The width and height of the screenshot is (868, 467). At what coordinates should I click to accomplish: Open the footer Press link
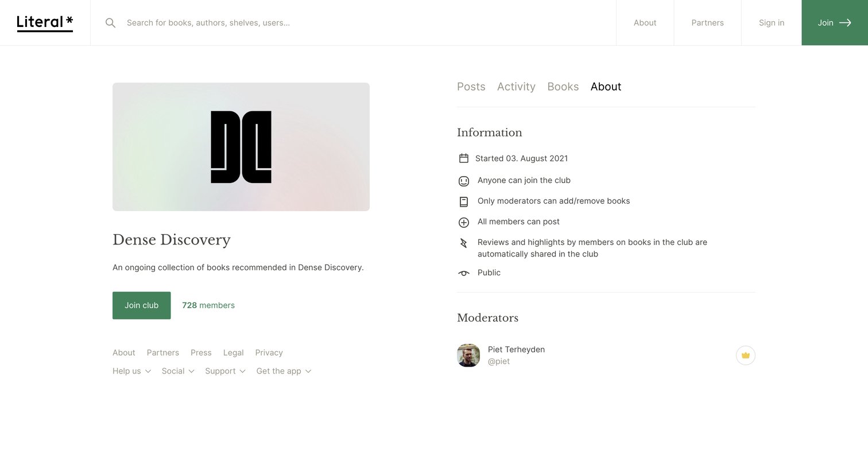coord(201,353)
